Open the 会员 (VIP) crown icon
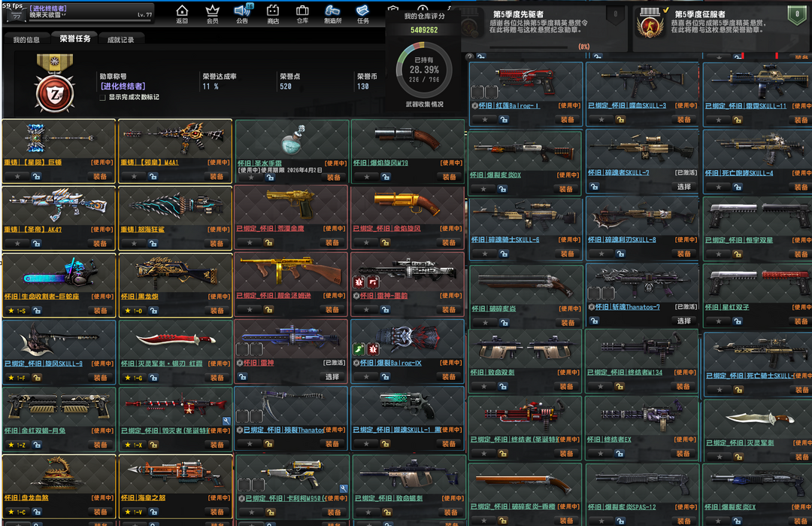The height and width of the screenshot is (526, 812). (212, 14)
